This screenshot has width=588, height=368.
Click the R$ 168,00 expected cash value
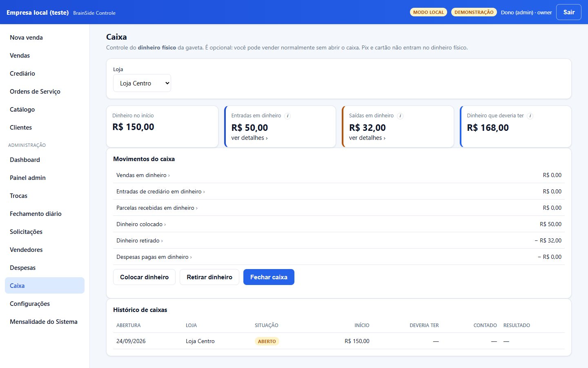(x=488, y=128)
